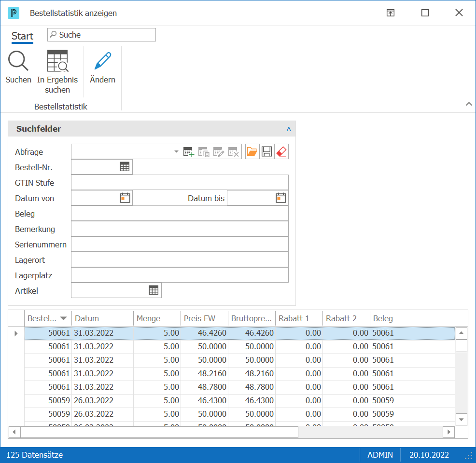The image size is (476, 463).
Task: Open the Bestel... column sort arrow
Action: 63,318
